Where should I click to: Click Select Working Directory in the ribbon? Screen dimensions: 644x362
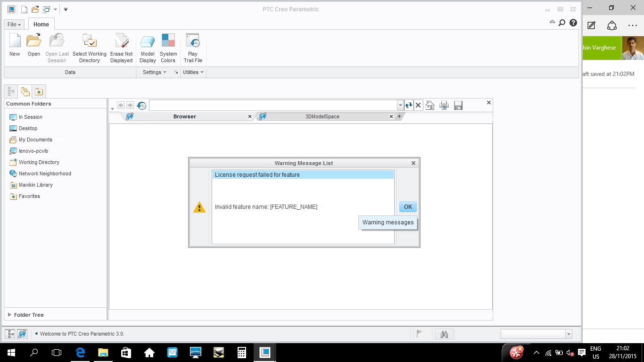(x=90, y=48)
